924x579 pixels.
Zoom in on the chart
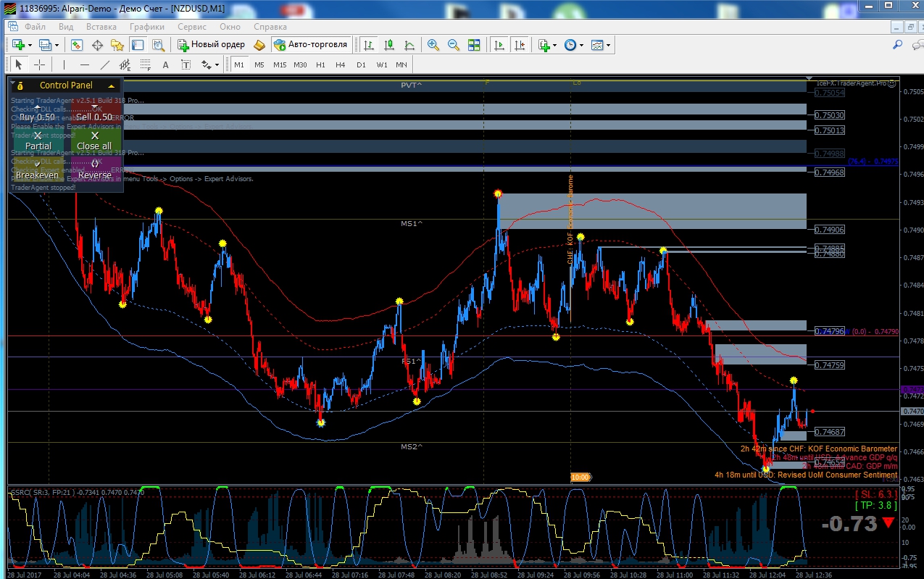point(433,45)
